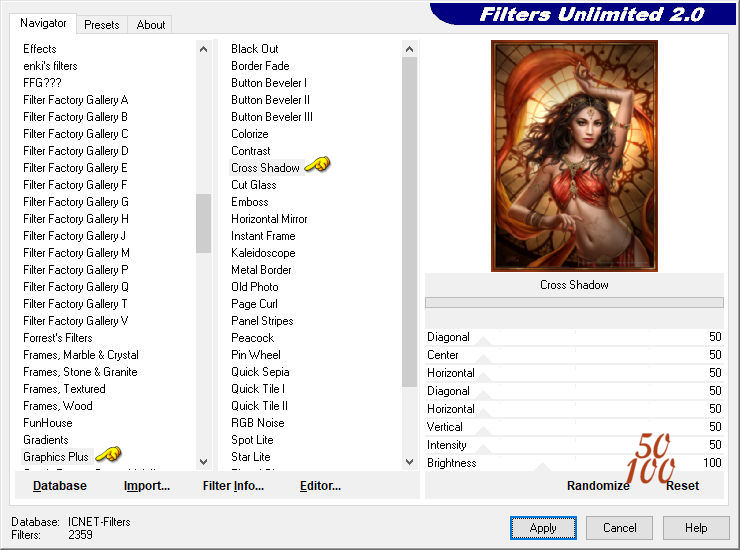Select the Effects category

click(x=40, y=49)
